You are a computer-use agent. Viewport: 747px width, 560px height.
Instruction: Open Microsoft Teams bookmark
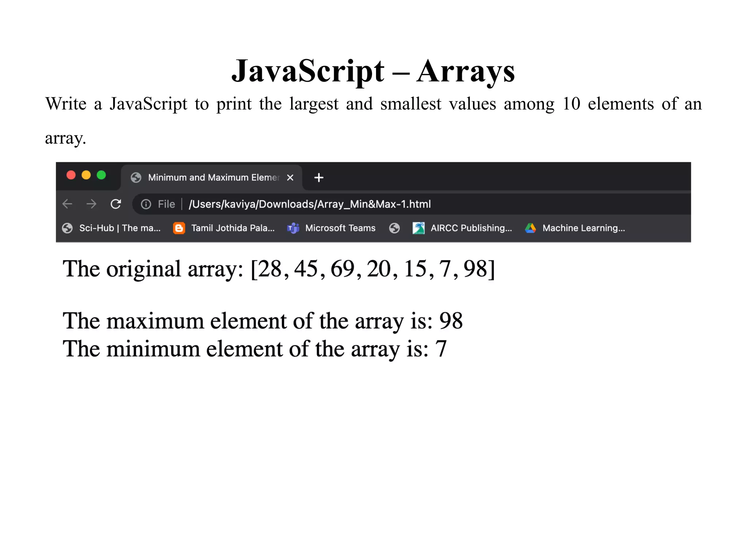331,228
